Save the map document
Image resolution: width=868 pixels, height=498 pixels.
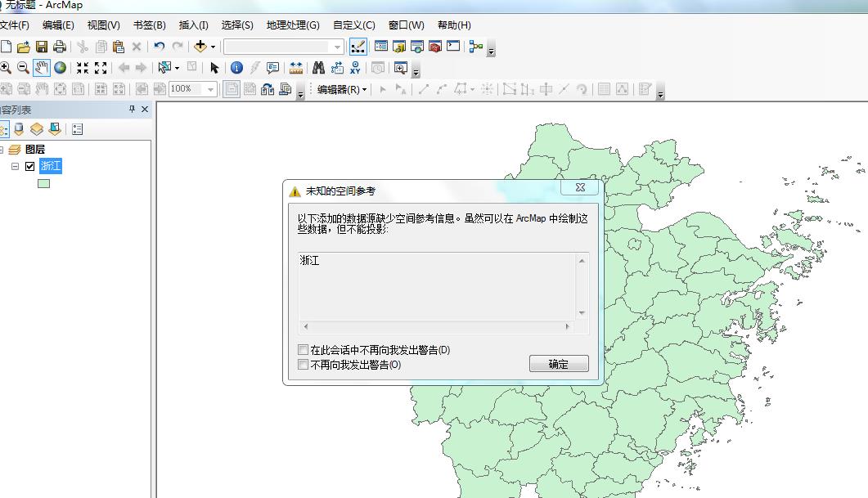(x=42, y=47)
